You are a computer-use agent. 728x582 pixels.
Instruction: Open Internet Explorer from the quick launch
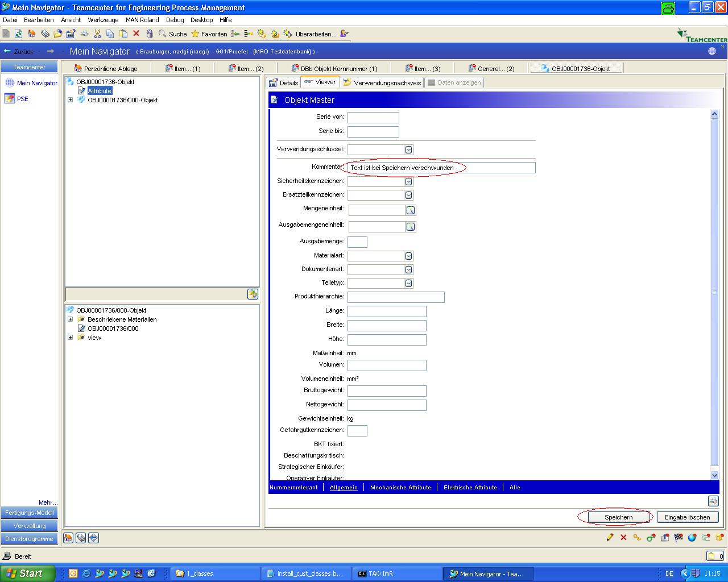(x=86, y=573)
